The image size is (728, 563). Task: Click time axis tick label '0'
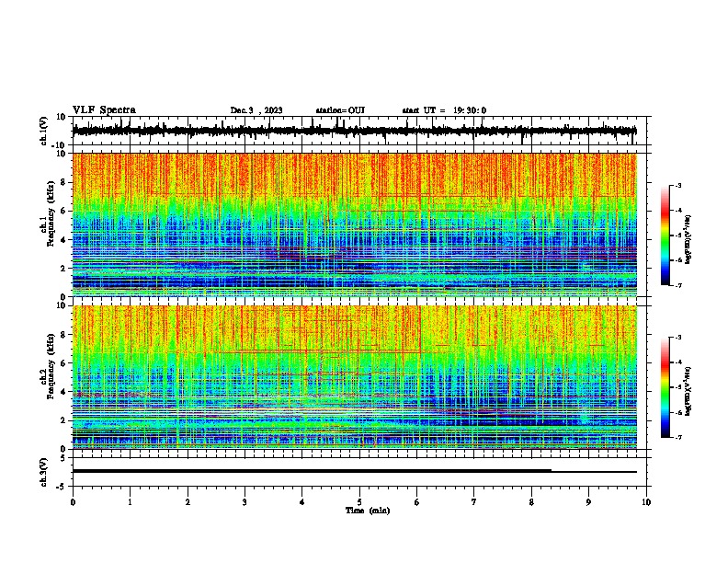(x=73, y=502)
